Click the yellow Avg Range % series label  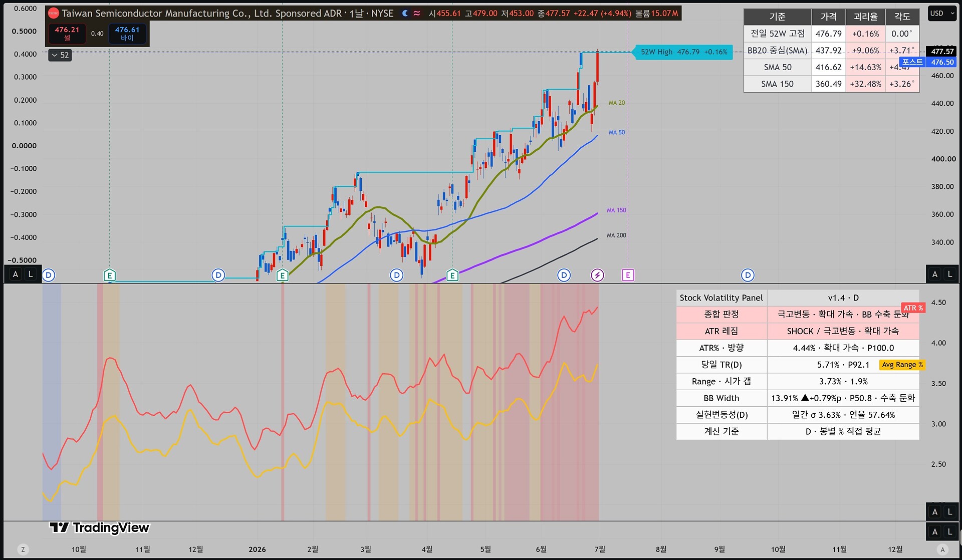902,365
